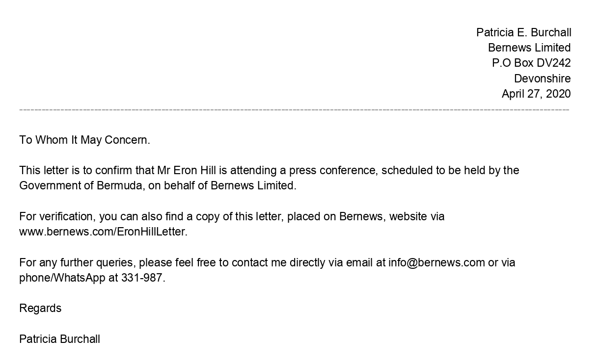The width and height of the screenshot is (602, 364).
Task: Click the date April 27, 2020
Action: click(536, 94)
